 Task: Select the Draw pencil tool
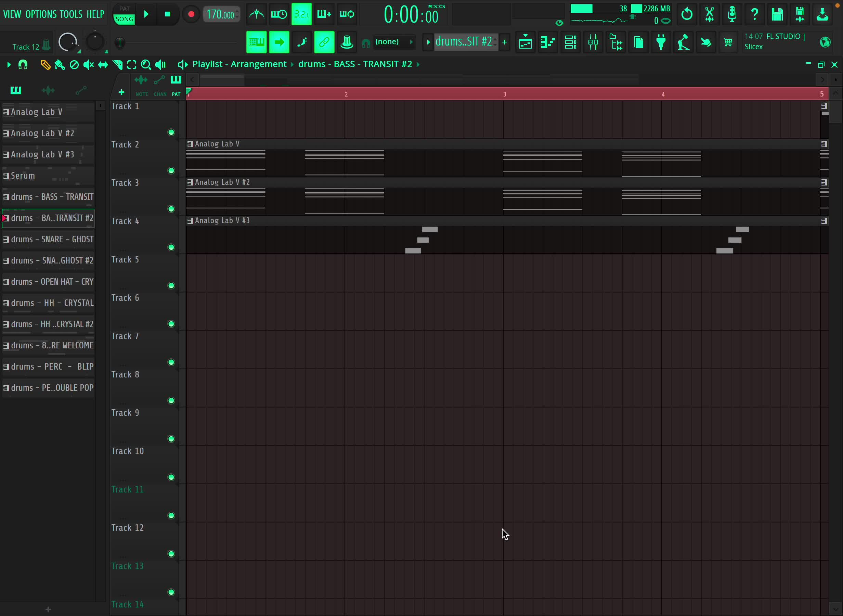(46, 65)
